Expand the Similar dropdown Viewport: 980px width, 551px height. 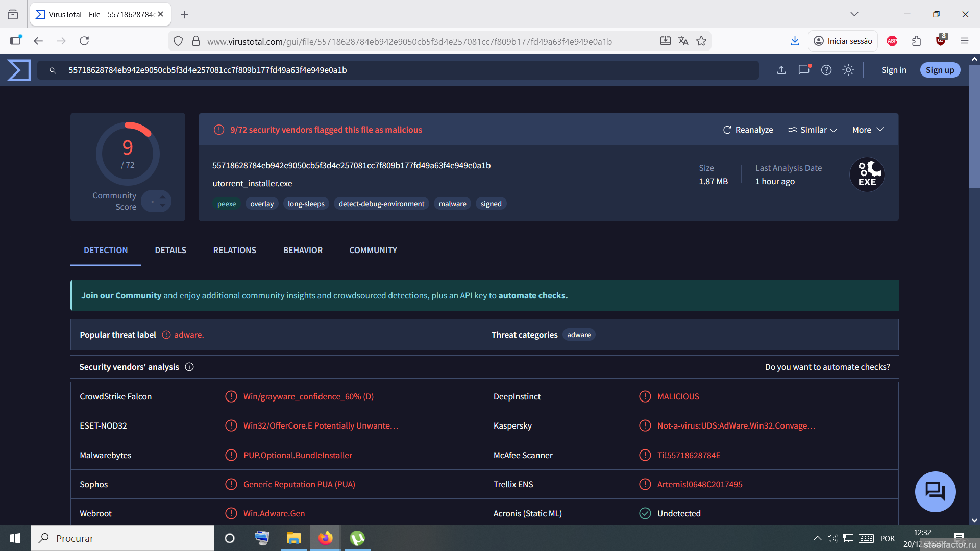click(x=813, y=130)
